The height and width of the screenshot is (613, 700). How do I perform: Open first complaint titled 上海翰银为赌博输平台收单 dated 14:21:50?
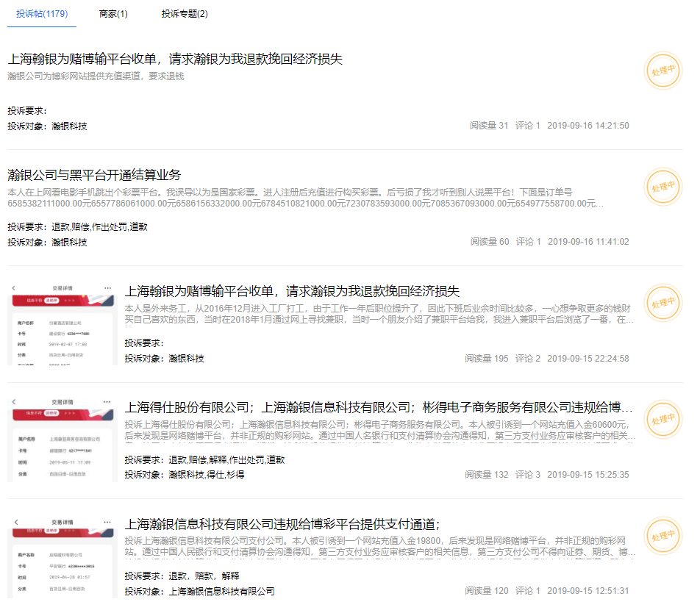(175, 59)
